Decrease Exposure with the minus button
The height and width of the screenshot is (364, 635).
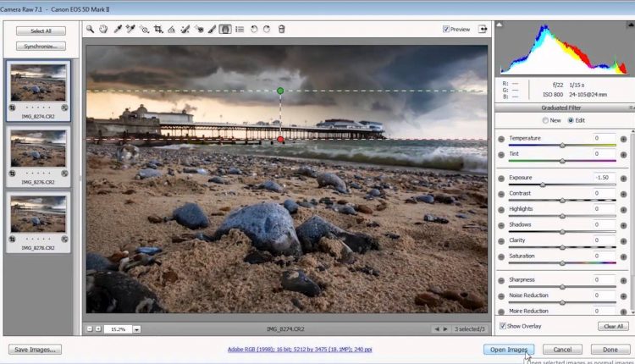coord(501,178)
